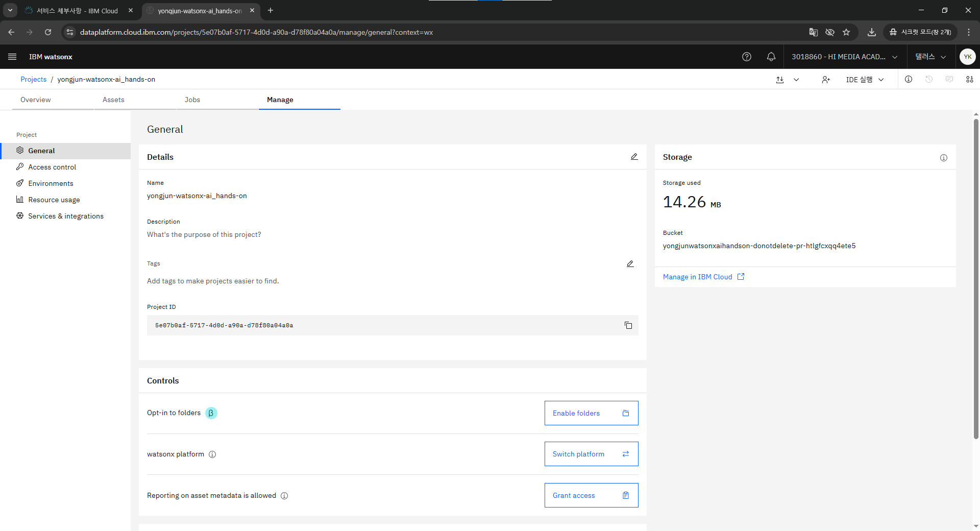Viewport: 980px width, 531px height.
Task: Edit Tags with the pencil icon
Action: click(630, 264)
